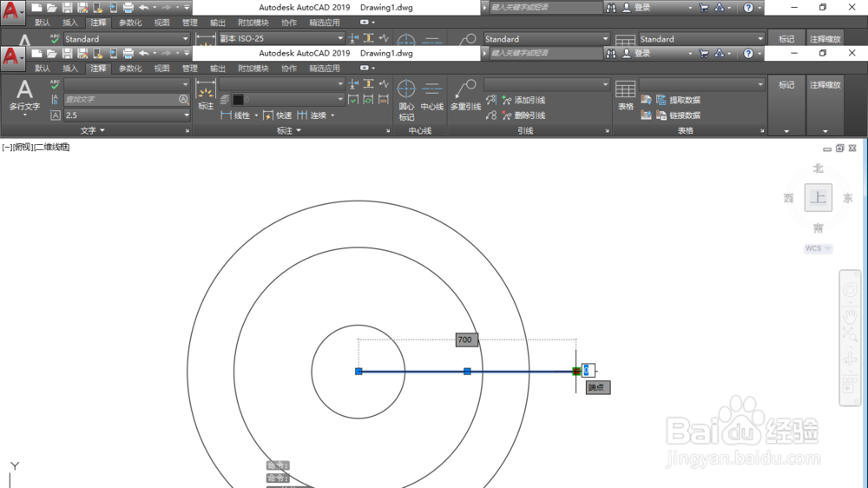Image resolution: width=868 pixels, height=488 pixels.
Task: Click 北 on the ViewCube compass
Action: (819, 168)
